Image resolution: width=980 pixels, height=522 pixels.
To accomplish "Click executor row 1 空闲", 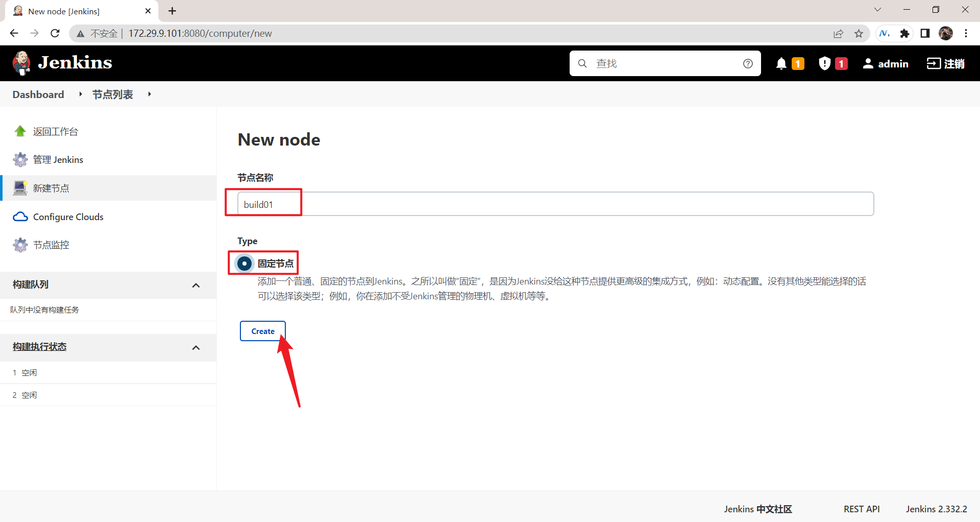I will [x=108, y=373].
